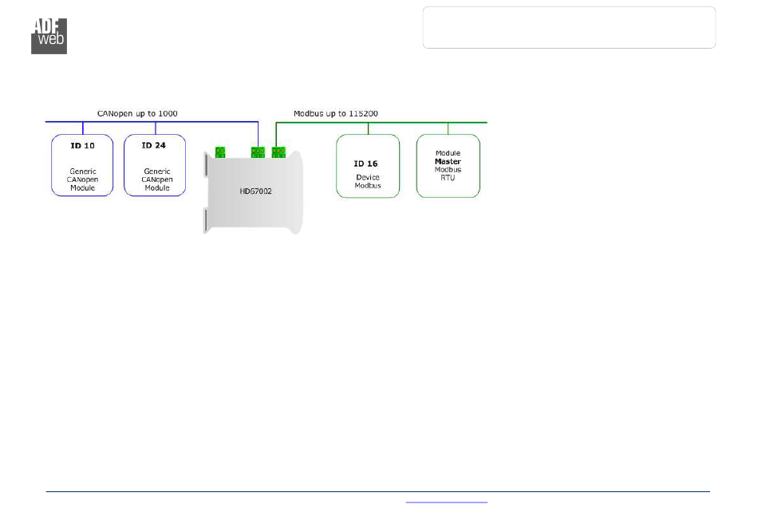Select the Module Master Modbus RTU box
The image size is (758, 532).
(448, 166)
